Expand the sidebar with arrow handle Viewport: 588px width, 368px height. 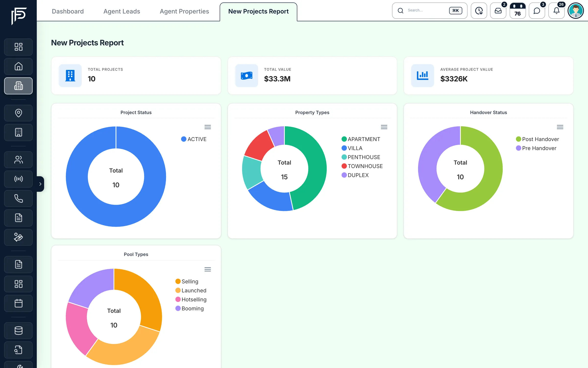coord(40,184)
